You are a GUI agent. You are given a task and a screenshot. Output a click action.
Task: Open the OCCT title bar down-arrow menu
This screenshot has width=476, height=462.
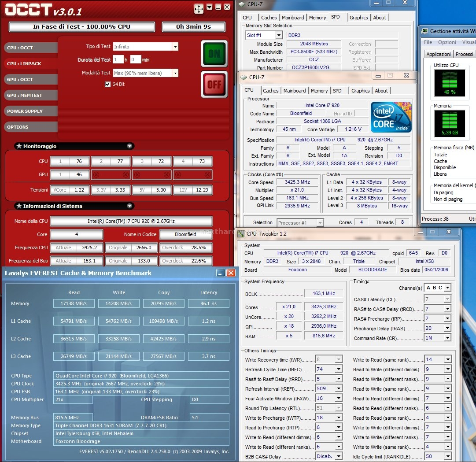pyautogui.click(x=210, y=7)
